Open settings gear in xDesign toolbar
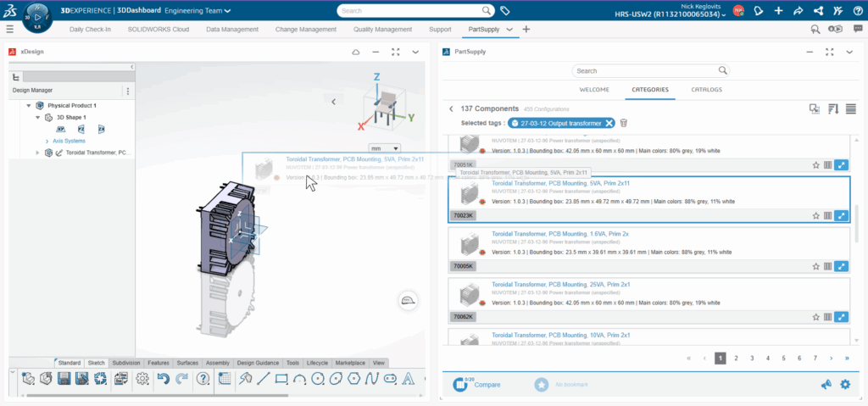 (142, 379)
